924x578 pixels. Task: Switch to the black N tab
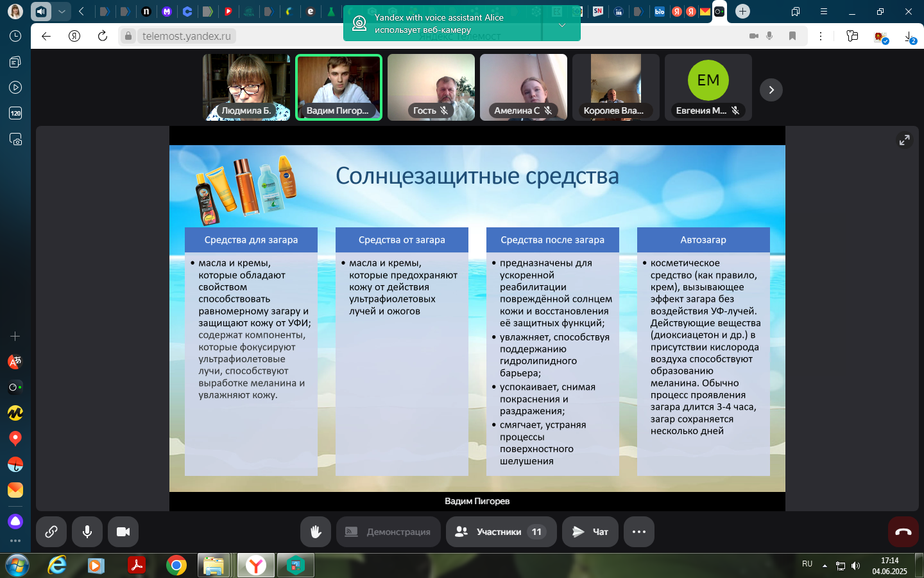[x=146, y=11]
